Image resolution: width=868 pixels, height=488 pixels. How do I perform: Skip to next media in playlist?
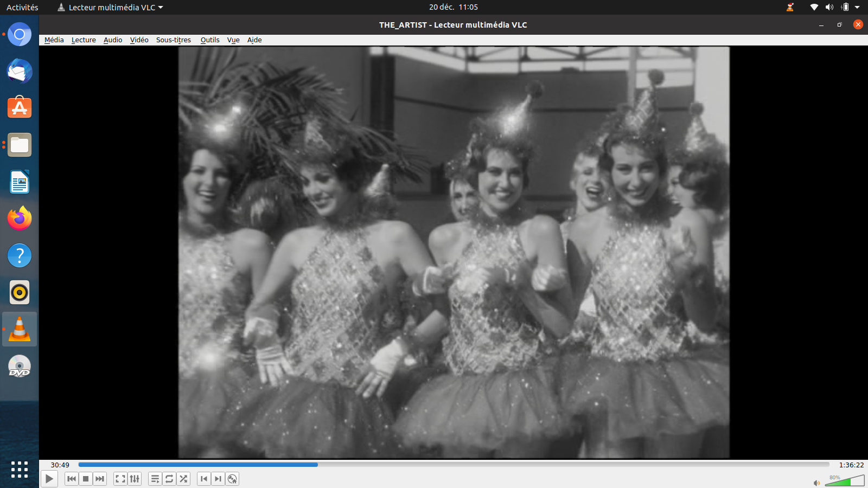click(100, 479)
